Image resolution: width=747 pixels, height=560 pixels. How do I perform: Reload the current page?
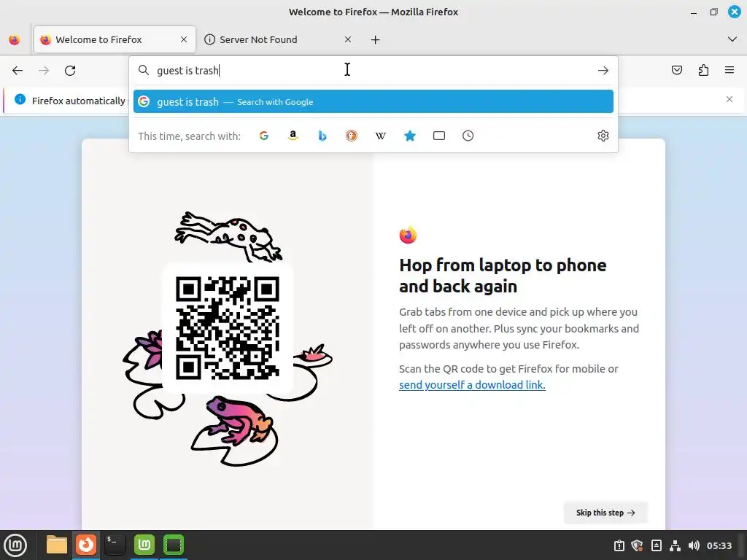(70, 71)
